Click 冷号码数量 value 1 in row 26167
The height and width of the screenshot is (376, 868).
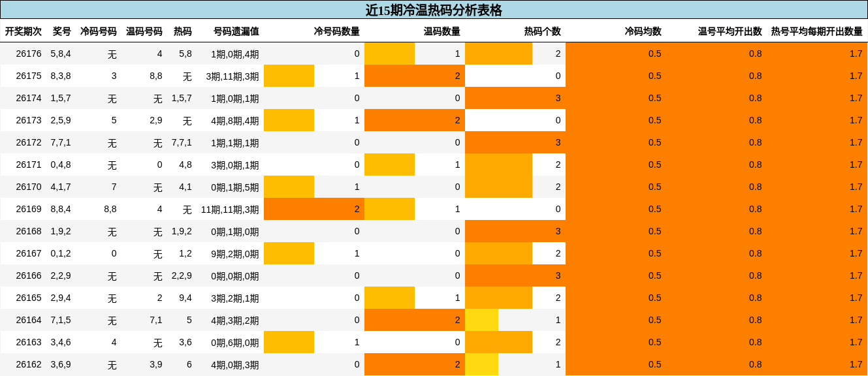tap(357, 253)
